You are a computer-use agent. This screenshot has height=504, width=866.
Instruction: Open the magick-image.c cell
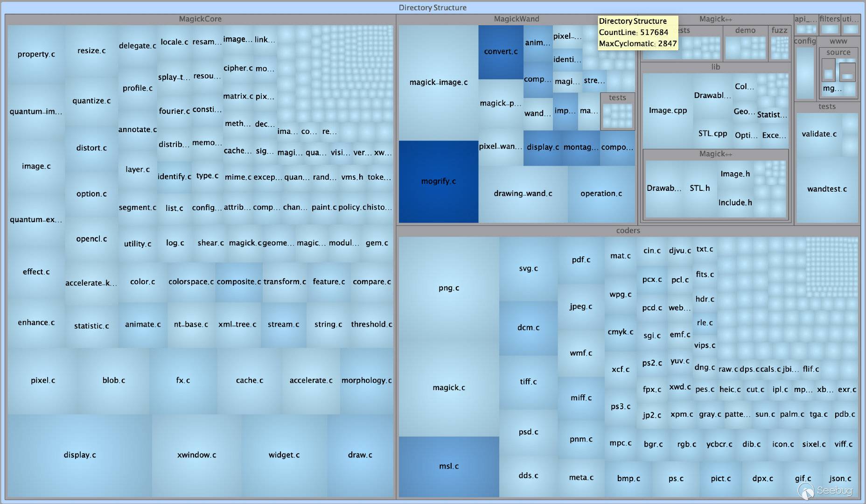tap(438, 83)
